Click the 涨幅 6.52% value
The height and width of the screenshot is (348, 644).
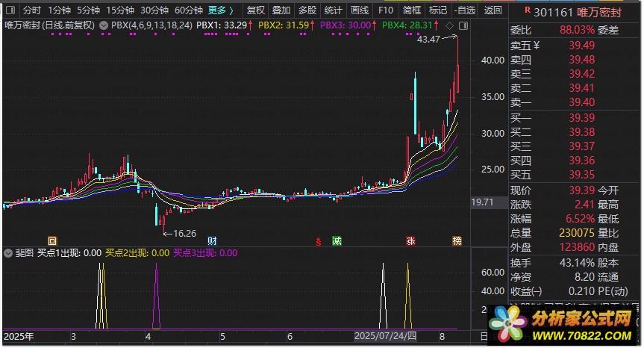(x=581, y=219)
